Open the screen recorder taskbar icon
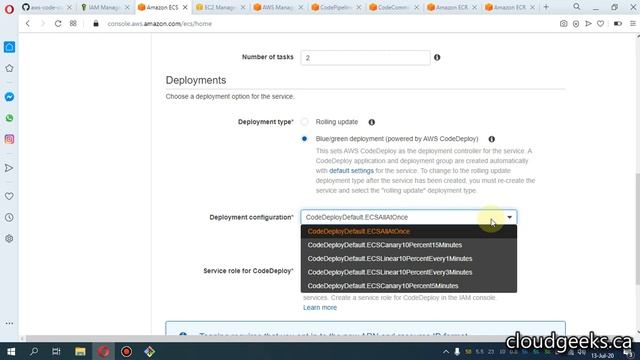Image resolution: width=640 pixels, height=360 pixels. pyautogui.click(x=126, y=351)
